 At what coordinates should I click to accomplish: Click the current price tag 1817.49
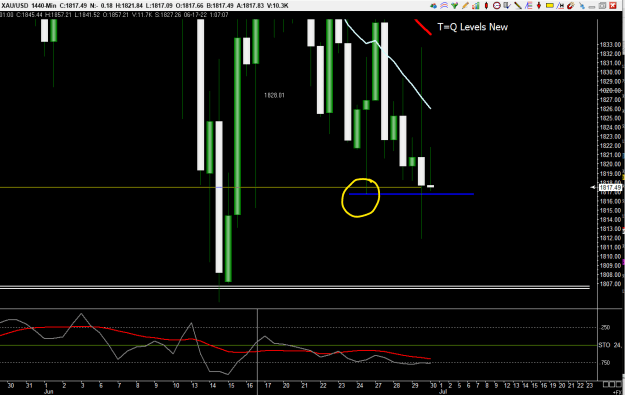(610, 187)
